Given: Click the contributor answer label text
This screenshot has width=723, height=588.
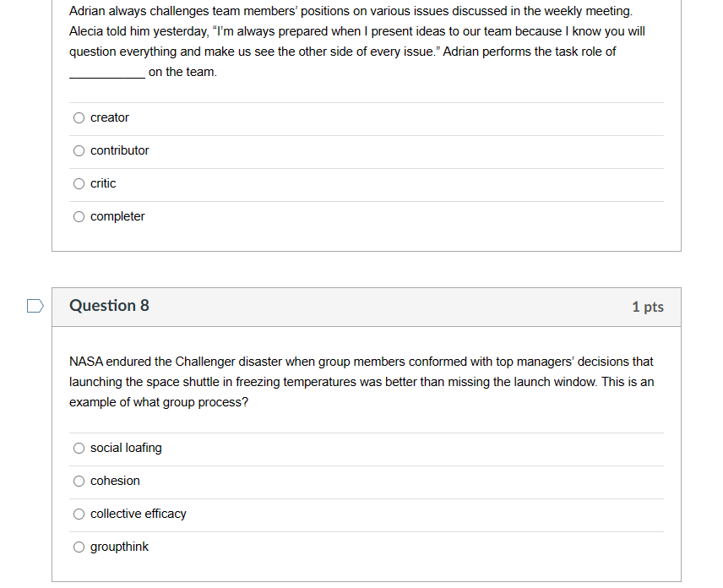Looking at the screenshot, I should pyautogui.click(x=119, y=150).
